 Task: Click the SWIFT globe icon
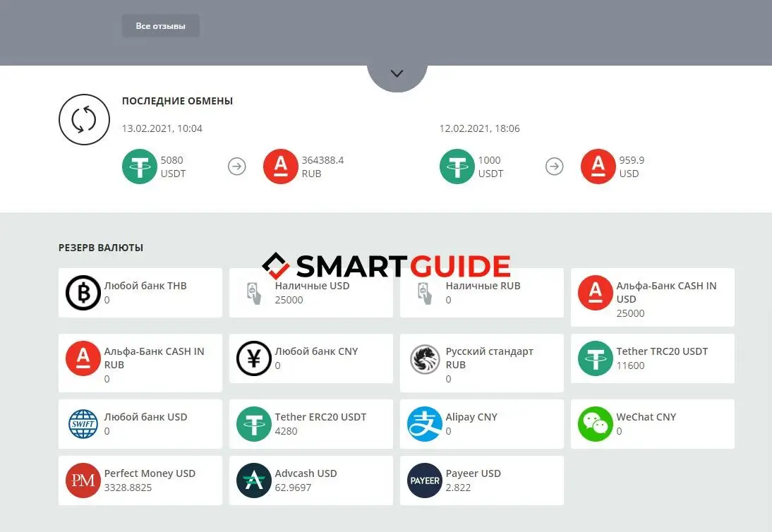(83, 424)
